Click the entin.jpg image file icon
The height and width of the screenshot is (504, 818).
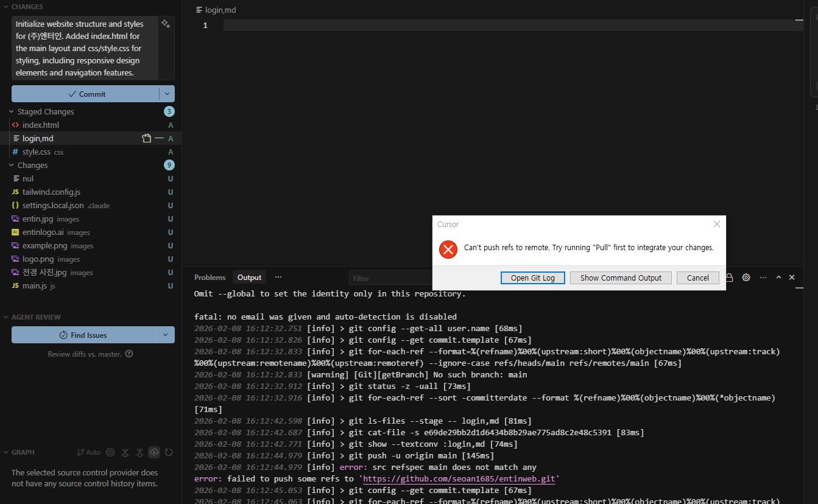click(15, 219)
